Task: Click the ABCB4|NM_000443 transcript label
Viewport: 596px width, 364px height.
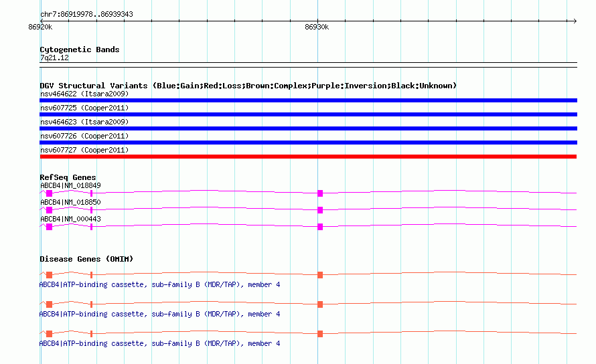Action: pyautogui.click(x=71, y=219)
